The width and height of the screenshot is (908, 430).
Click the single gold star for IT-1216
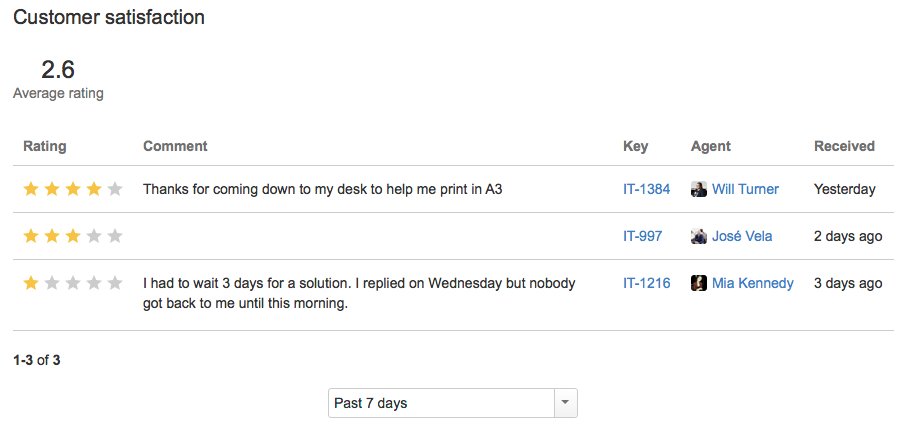point(31,283)
